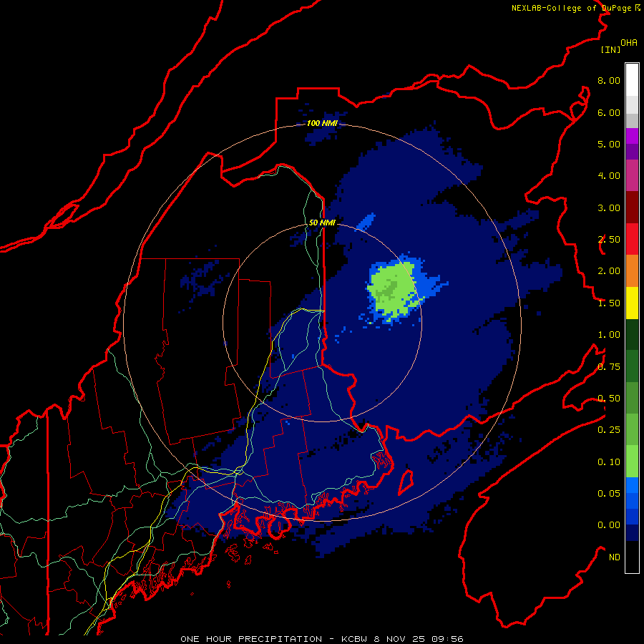Click the 100 NMI range ring label
The image size is (644, 644).
pos(322,123)
